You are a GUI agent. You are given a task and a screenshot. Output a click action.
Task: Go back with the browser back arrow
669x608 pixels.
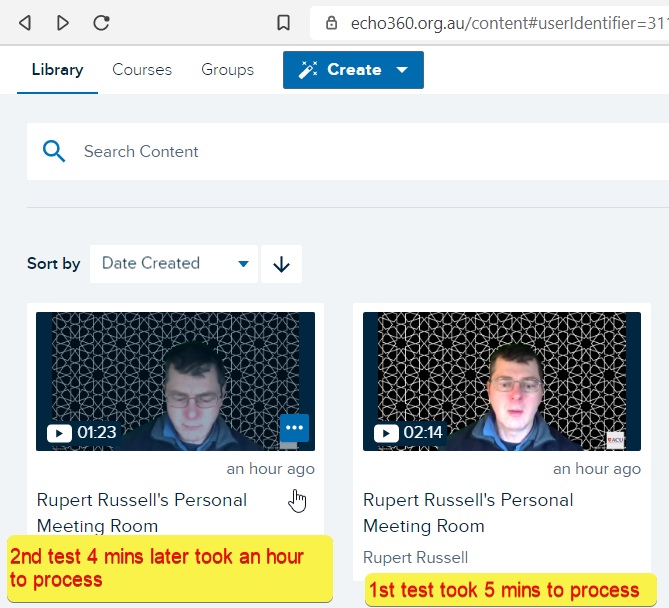click(25, 23)
